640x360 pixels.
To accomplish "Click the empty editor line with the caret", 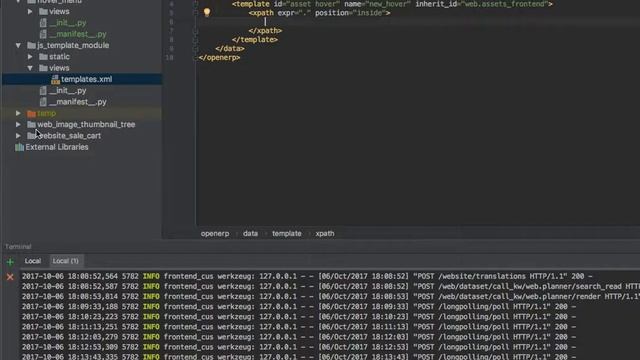I will 417,22.
